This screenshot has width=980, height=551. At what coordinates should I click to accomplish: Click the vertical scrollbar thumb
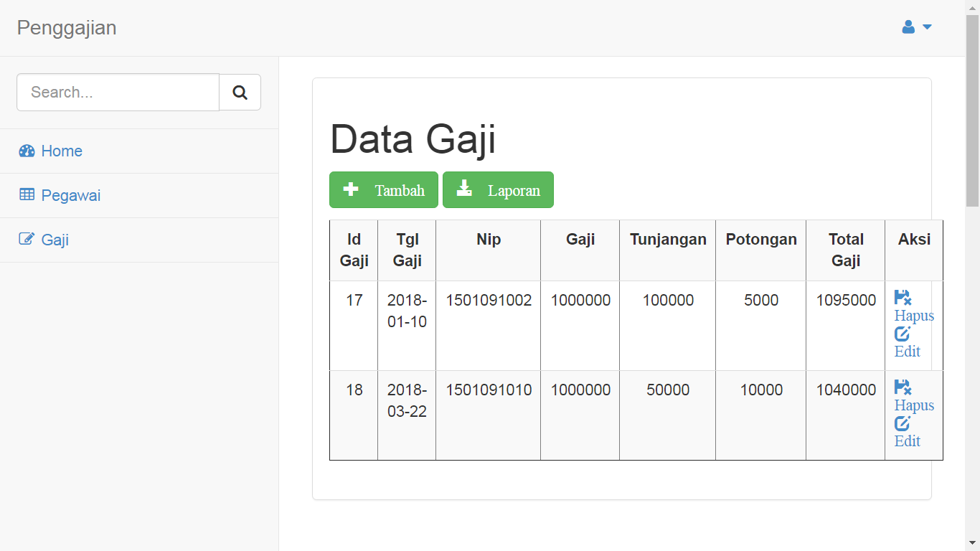972,108
